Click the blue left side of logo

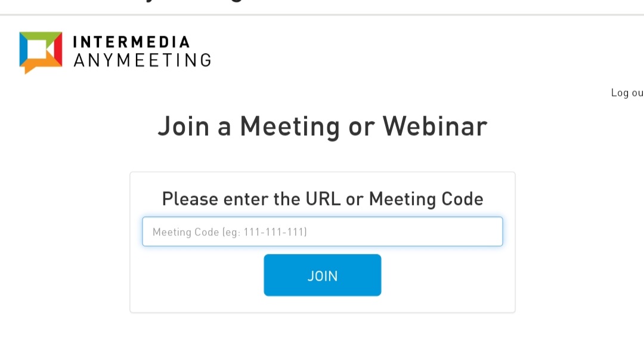click(23, 50)
